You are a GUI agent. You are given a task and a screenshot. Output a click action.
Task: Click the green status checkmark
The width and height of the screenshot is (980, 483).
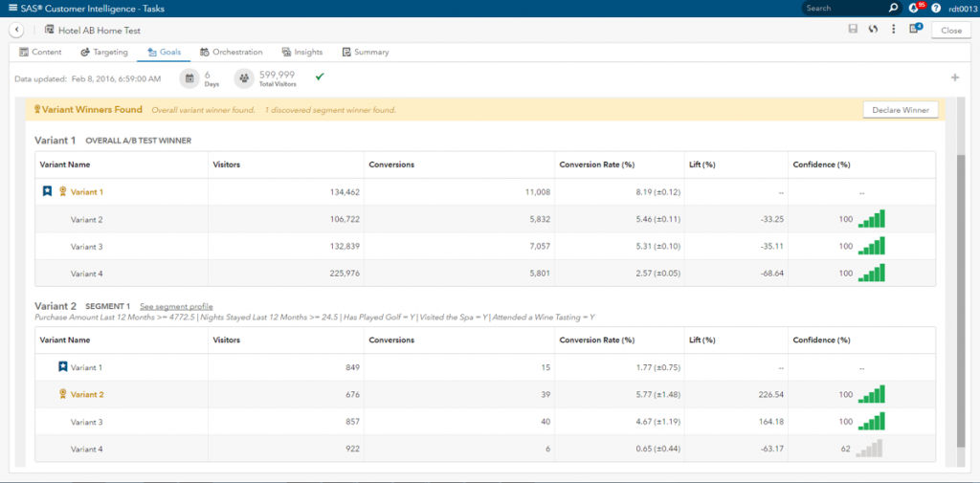[320, 77]
